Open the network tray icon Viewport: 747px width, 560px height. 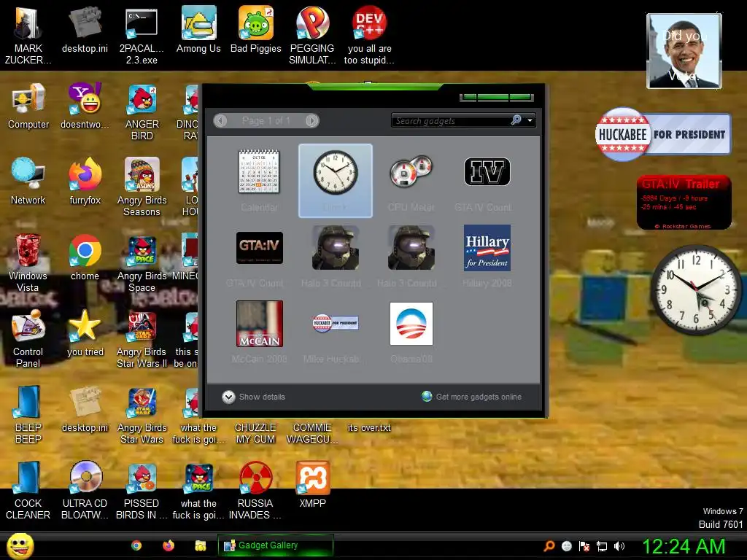pyautogui.click(x=602, y=546)
